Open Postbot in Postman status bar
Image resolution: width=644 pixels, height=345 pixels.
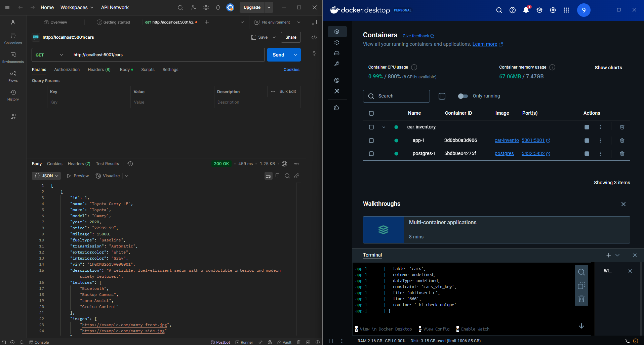tap(220, 342)
